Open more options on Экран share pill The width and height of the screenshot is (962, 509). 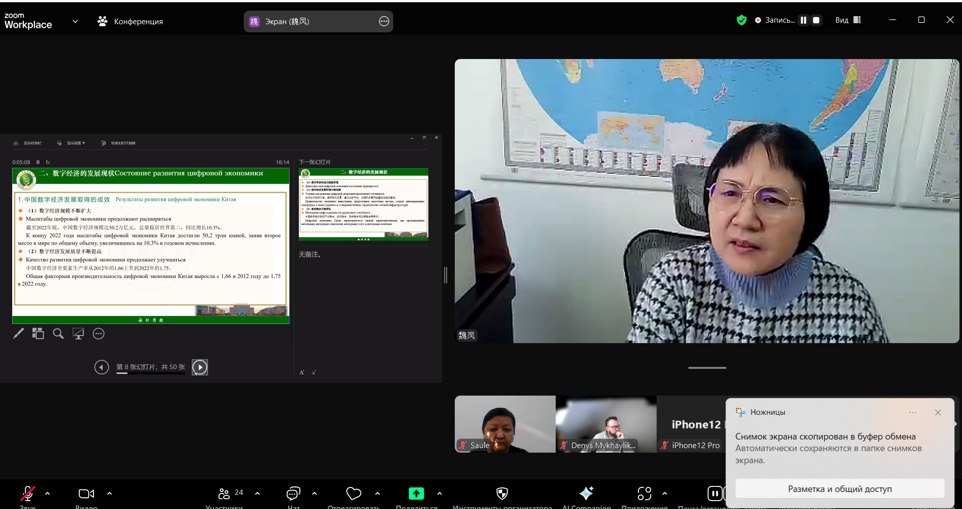[384, 21]
